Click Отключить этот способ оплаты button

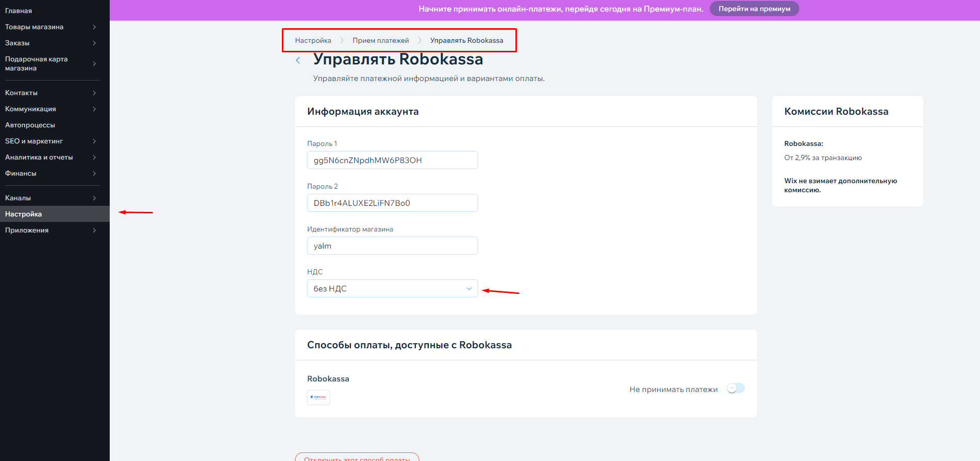pos(357,457)
